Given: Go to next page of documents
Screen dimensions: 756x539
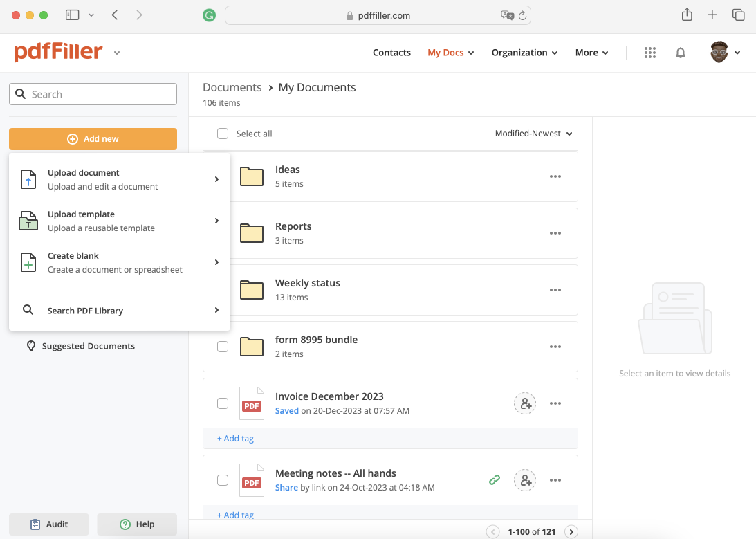Looking at the screenshot, I should coord(571,531).
